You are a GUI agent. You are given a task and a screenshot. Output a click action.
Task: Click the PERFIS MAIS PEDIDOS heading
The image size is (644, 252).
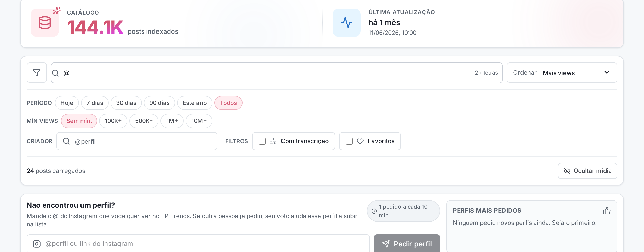[x=487, y=211]
